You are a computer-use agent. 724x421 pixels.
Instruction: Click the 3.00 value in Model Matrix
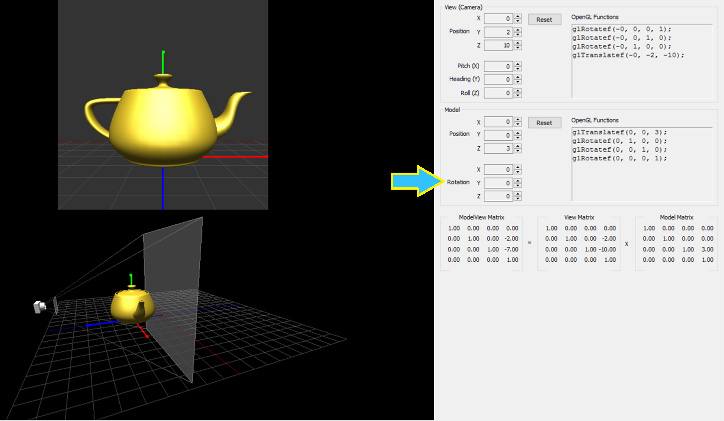[707, 249]
